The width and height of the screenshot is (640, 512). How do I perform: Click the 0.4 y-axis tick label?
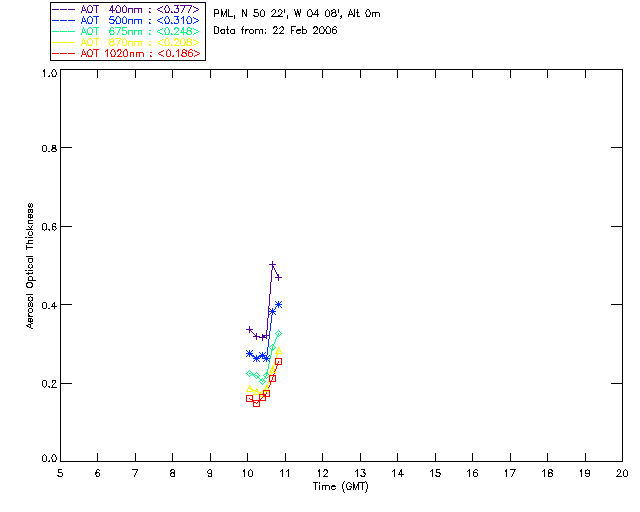tap(49, 305)
